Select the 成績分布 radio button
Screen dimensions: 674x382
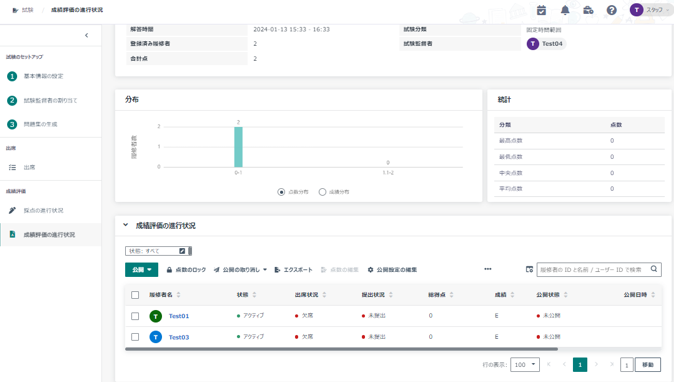point(322,192)
